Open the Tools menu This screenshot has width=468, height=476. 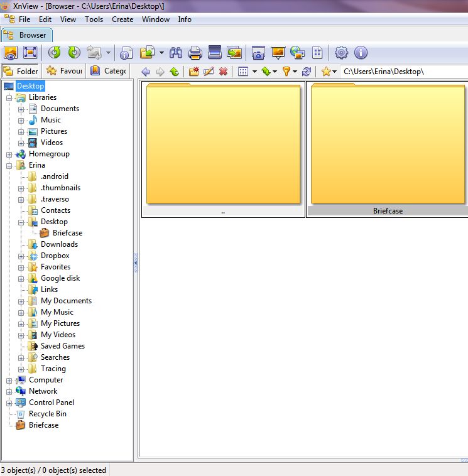point(94,19)
